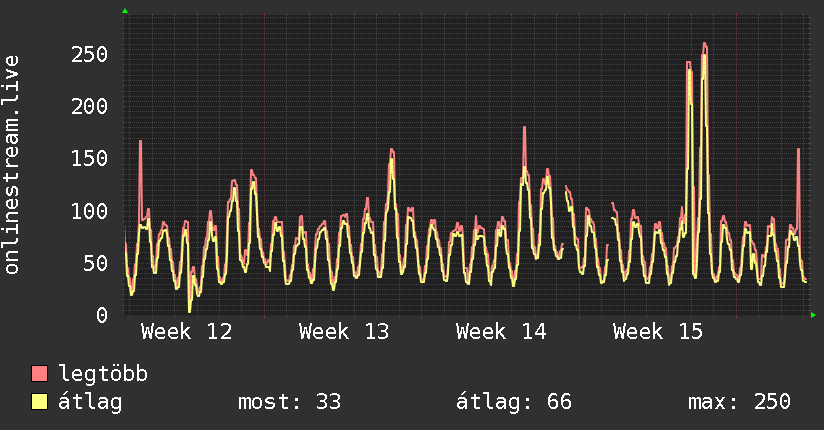Click the 50 y-axis tick label

(96, 263)
